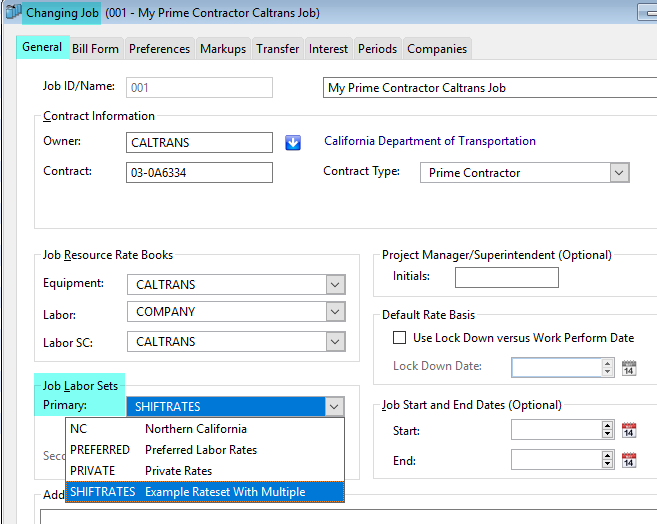Viewport: 657px width, 524px height.
Task: Open the End date calendar icon
Action: [x=629, y=460]
